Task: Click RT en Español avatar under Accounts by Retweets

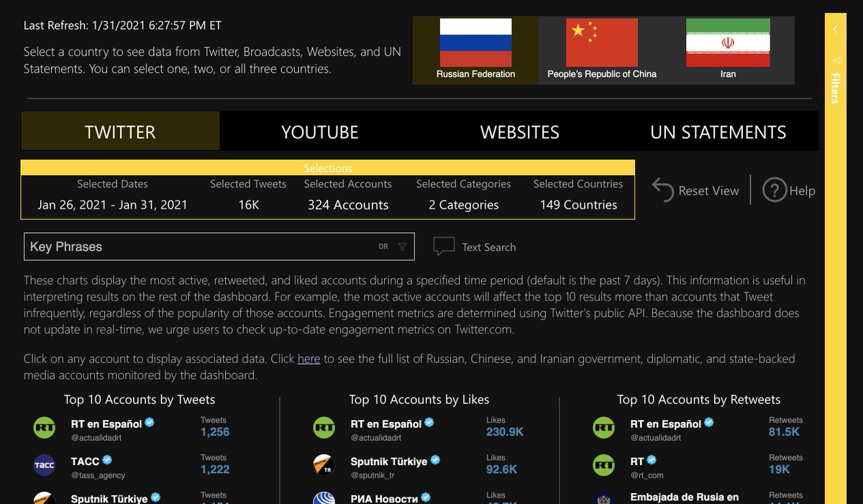Action: (603, 429)
